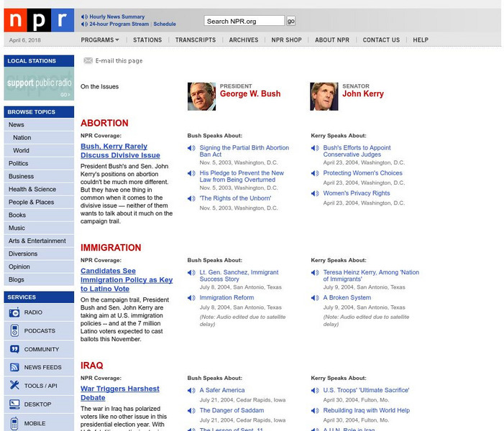Browse the Music topic
The width and height of the screenshot is (504, 431).
(39, 228)
